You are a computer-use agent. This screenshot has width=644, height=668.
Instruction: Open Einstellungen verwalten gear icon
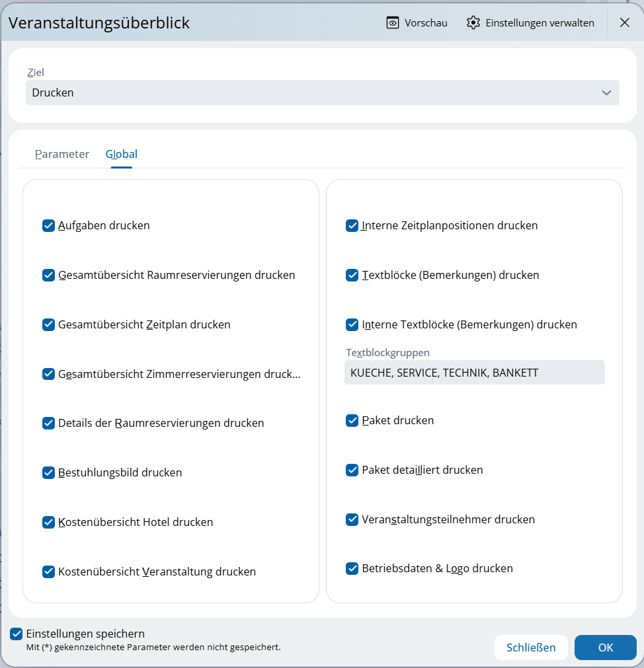click(473, 22)
